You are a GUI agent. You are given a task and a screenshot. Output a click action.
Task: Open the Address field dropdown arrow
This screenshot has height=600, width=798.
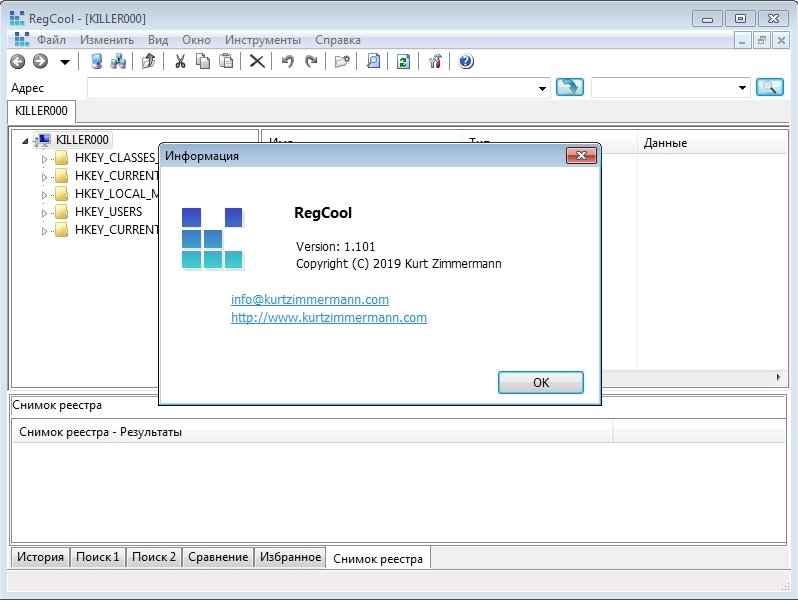543,88
